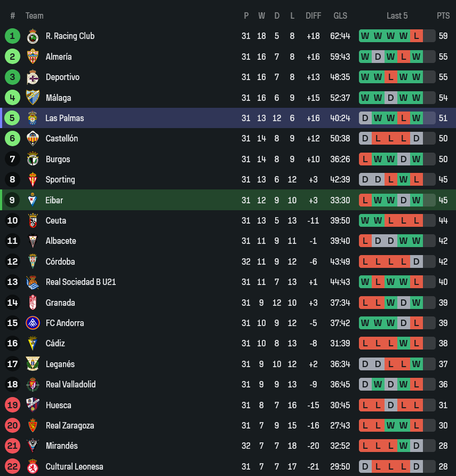Click the Last 5 column header
This screenshot has height=476, width=456.
point(397,15)
